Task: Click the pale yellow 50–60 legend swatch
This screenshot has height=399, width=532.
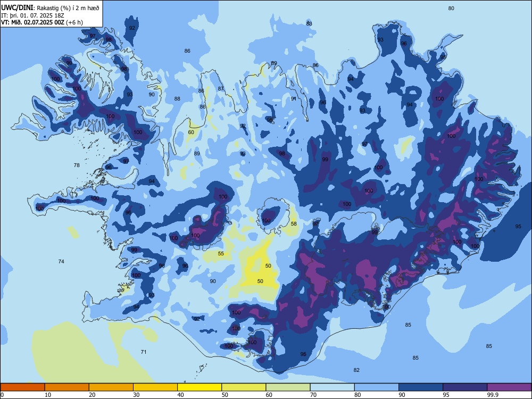Action: coord(244,387)
